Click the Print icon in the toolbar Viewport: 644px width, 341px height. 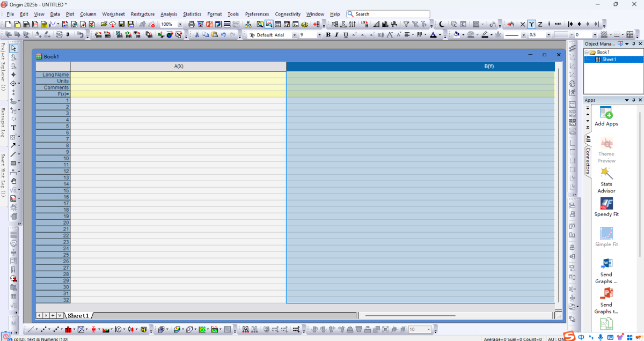click(x=192, y=24)
